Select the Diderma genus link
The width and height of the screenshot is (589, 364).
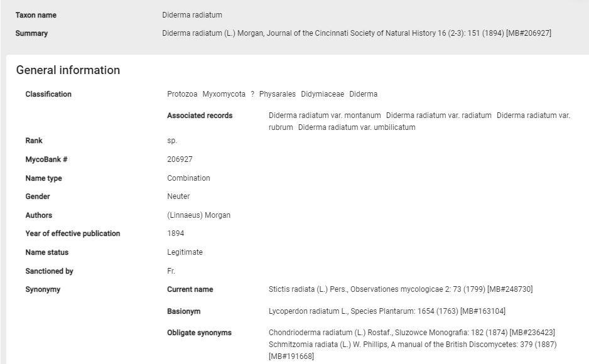[x=363, y=94]
